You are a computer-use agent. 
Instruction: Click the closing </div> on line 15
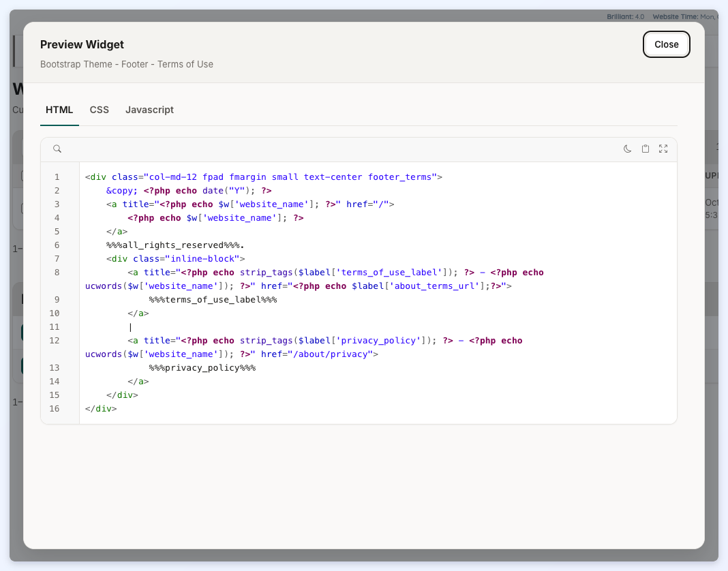pyautogui.click(x=122, y=395)
